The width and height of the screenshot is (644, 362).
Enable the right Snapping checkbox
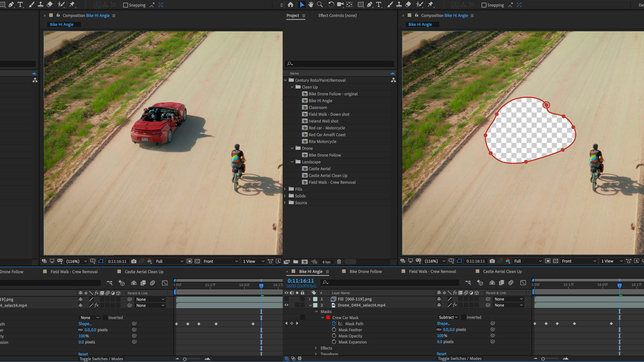(x=484, y=5)
